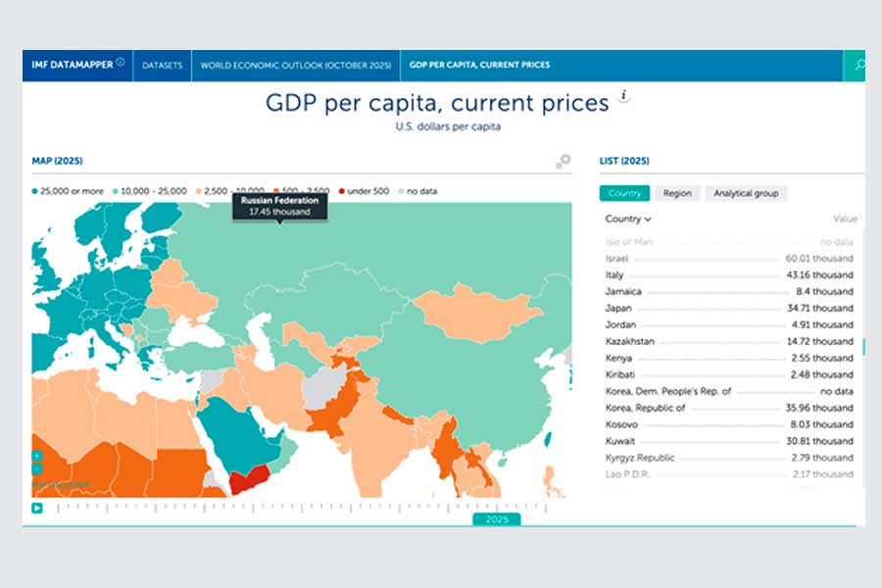Open map settings gear icon

(563, 161)
